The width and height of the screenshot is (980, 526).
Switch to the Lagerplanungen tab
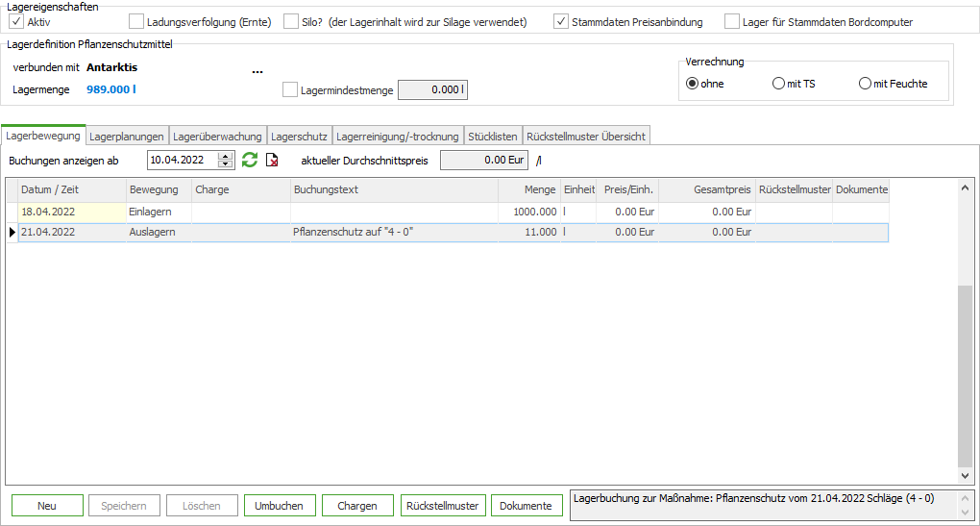tap(127, 137)
